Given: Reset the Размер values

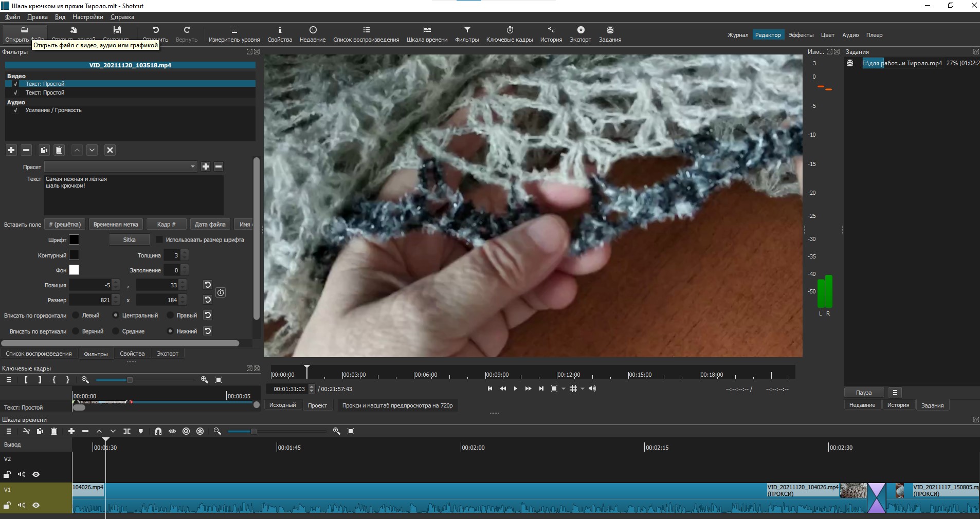Looking at the screenshot, I should tap(208, 300).
